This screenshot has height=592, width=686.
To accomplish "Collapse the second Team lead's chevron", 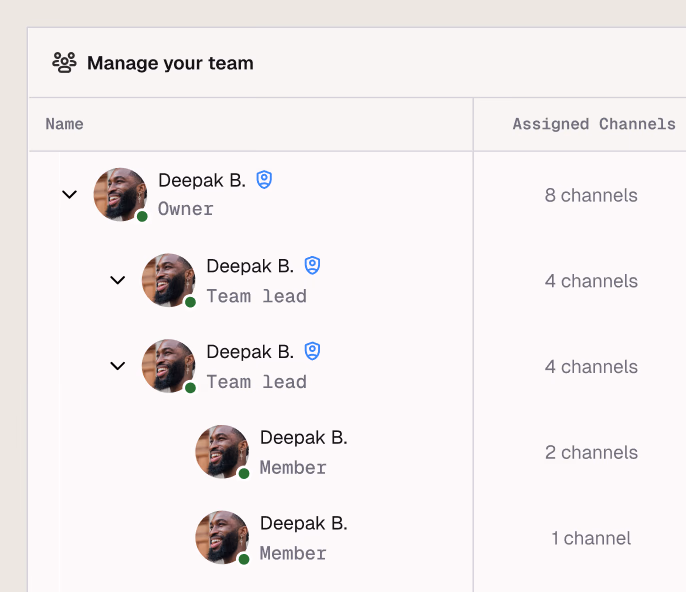I will 117,366.
